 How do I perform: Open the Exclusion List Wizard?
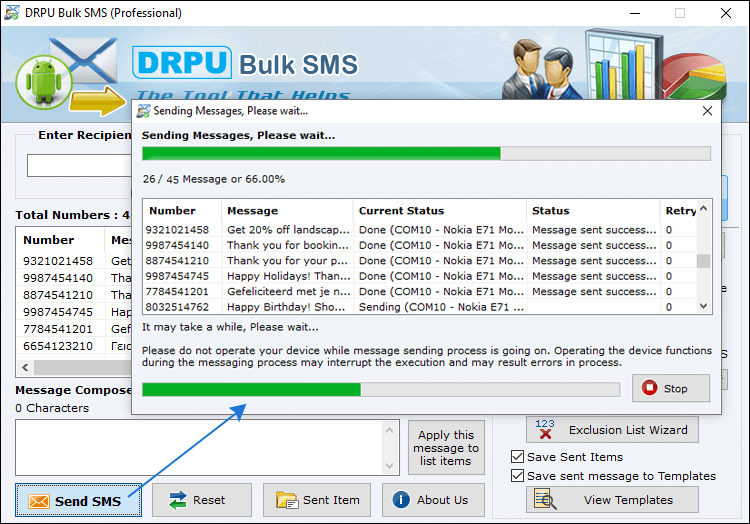612,429
